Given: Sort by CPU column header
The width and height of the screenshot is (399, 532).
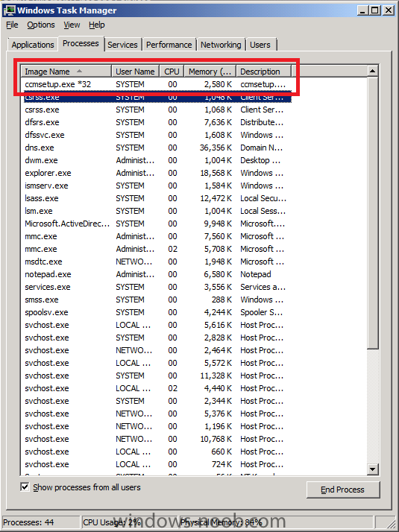Looking at the screenshot, I should 172,72.
